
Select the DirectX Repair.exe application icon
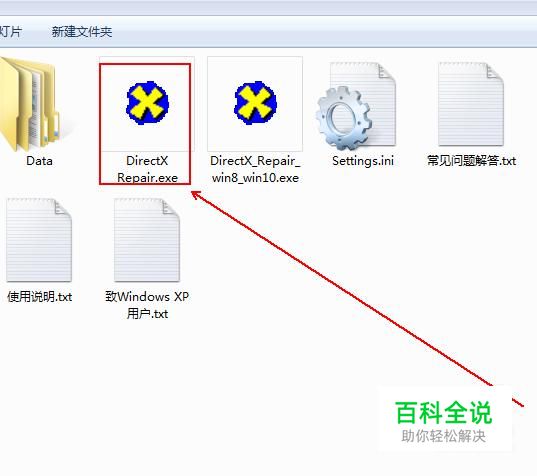coord(147,103)
